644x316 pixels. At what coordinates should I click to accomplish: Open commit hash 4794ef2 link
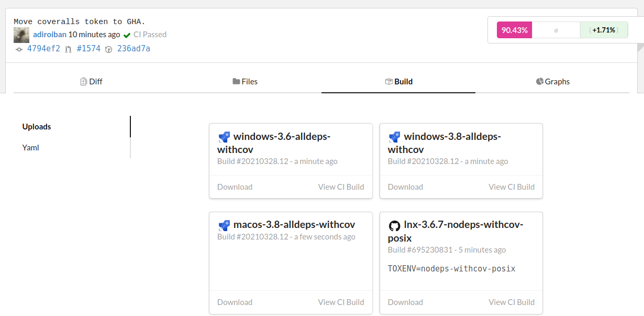tap(43, 49)
